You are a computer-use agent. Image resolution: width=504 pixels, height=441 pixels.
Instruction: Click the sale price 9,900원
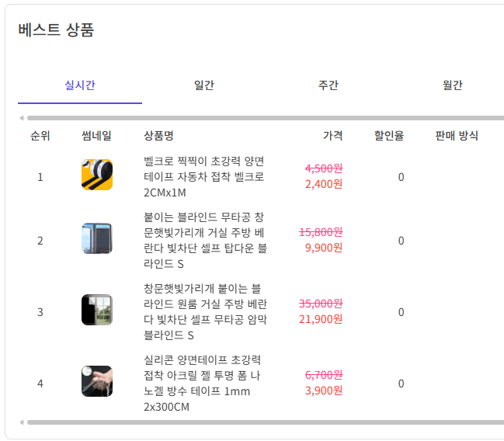click(324, 248)
